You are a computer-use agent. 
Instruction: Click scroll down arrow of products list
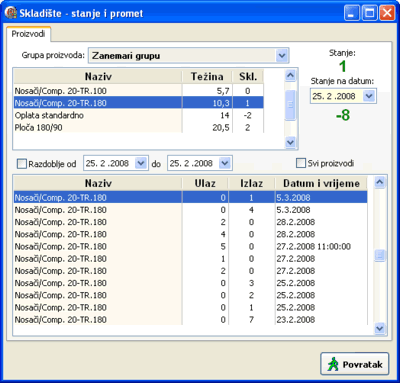[x=290, y=143]
